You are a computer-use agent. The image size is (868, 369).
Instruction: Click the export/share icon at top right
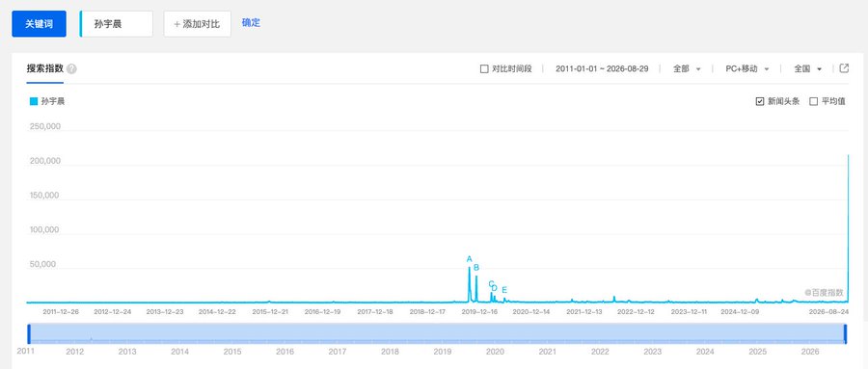point(844,68)
